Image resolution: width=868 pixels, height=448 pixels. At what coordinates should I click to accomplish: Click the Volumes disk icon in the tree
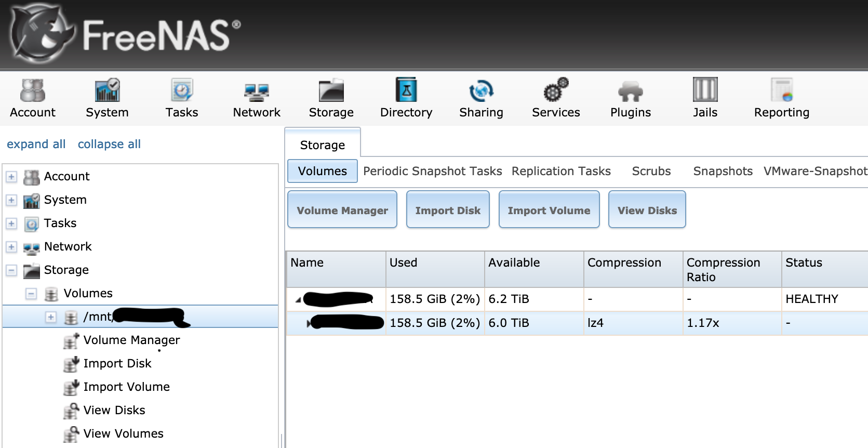[x=51, y=294]
